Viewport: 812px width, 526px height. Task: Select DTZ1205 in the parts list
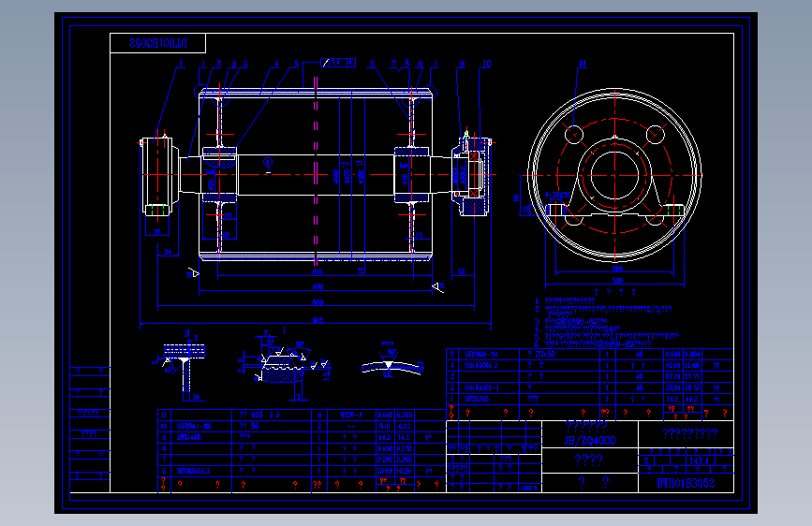[477, 399]
